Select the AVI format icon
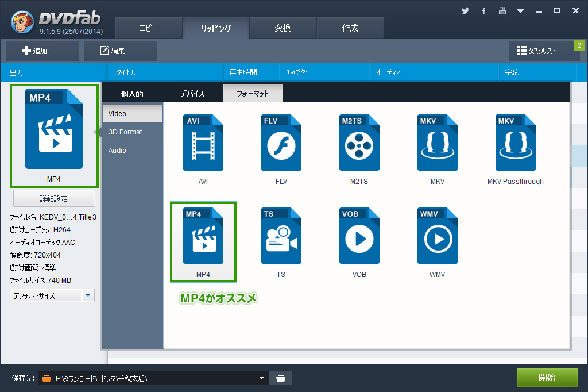Screen dimensions: 588x392 (x=203, y=143)
